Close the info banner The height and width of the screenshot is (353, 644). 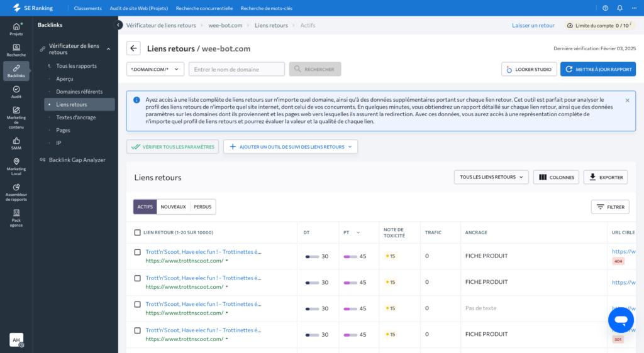click(x=627, y=100)
